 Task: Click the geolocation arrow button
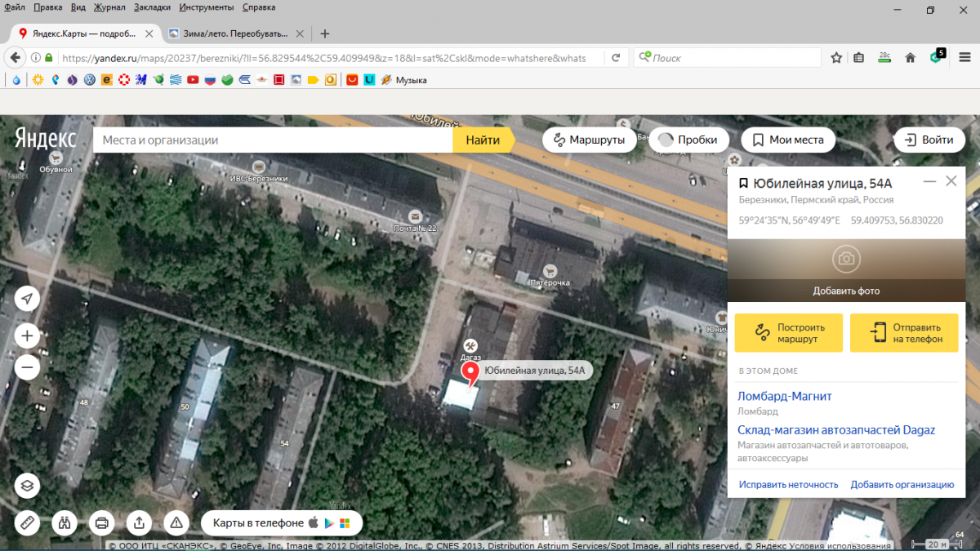pyautogui.click(x=27, y=299)
